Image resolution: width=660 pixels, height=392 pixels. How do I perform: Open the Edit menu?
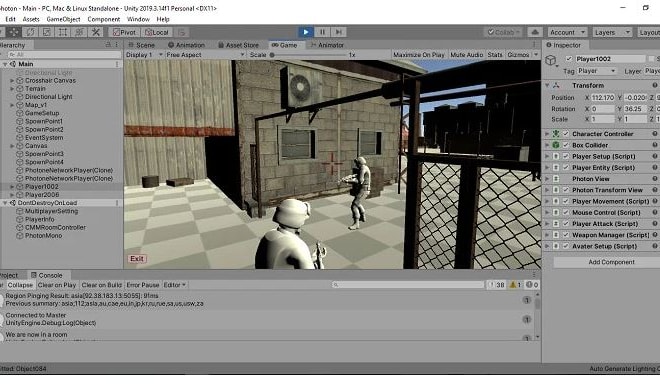[x=10, y=19]
